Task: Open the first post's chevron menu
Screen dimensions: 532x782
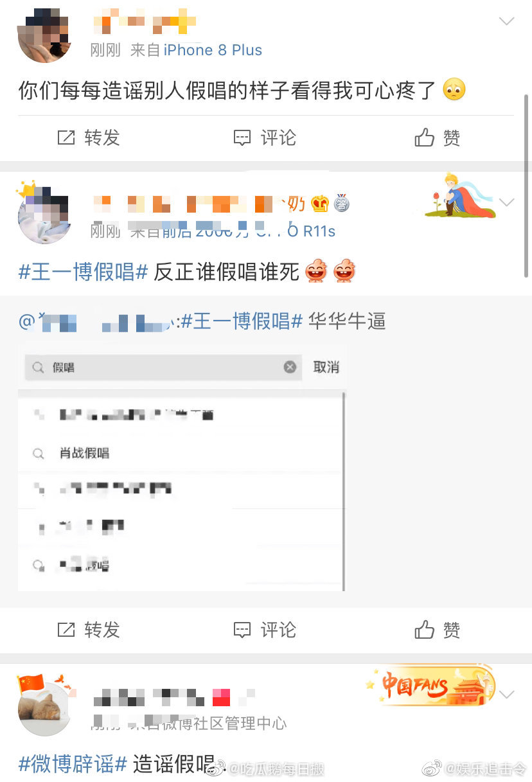Action: coord(507,21)
